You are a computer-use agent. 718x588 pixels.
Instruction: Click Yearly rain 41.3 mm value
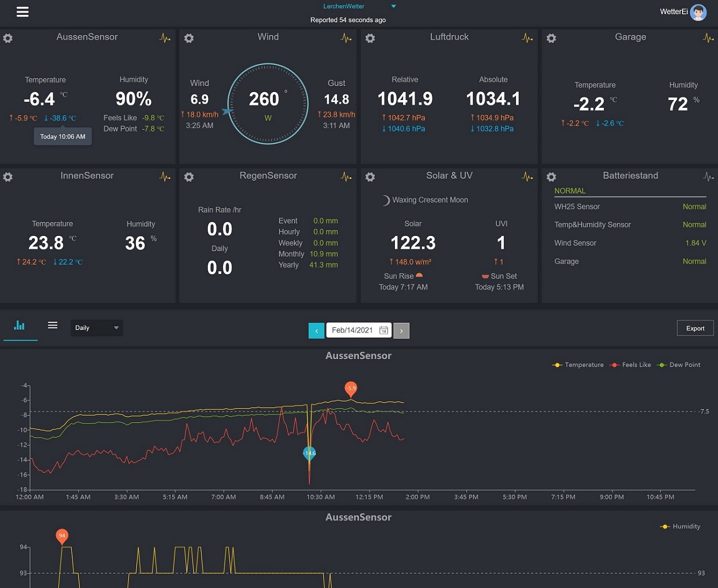[324, 265]
